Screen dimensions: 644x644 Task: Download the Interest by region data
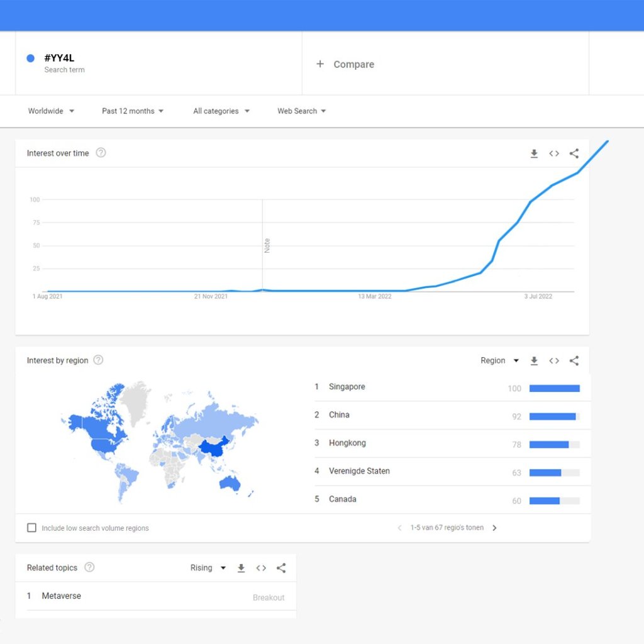(534, 361)
